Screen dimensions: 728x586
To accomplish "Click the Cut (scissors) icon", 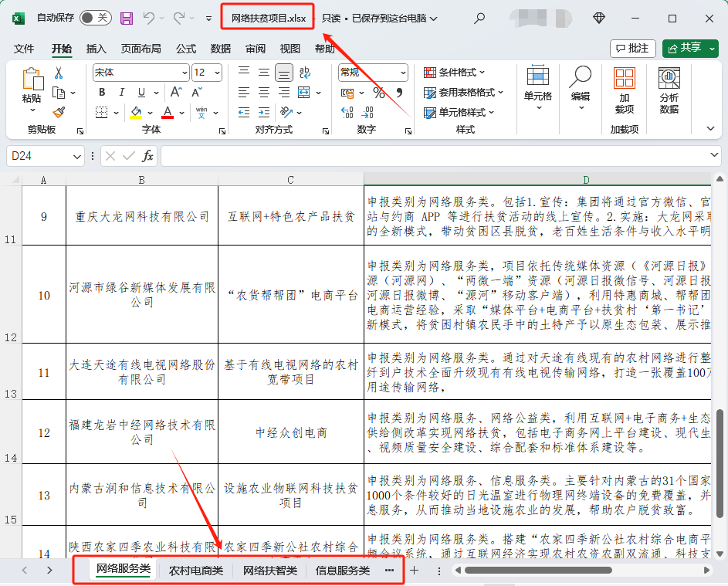I will (57, 72).
